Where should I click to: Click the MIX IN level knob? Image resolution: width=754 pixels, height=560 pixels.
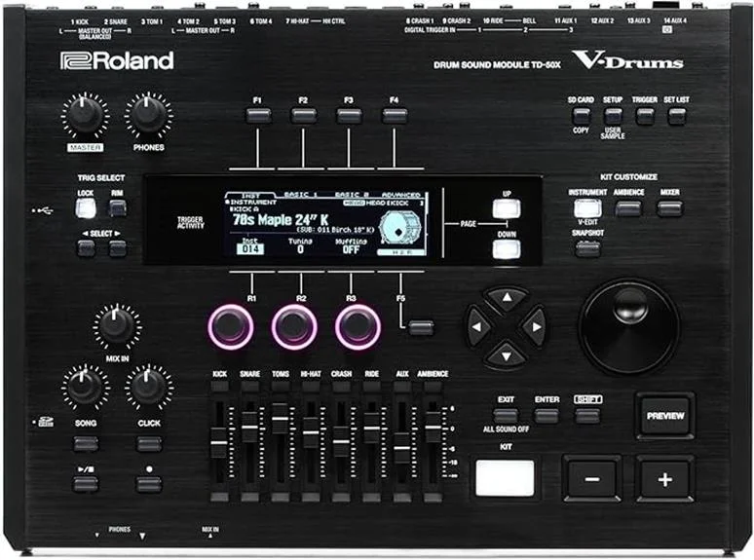pyautogui.click(x=117, y=326)
